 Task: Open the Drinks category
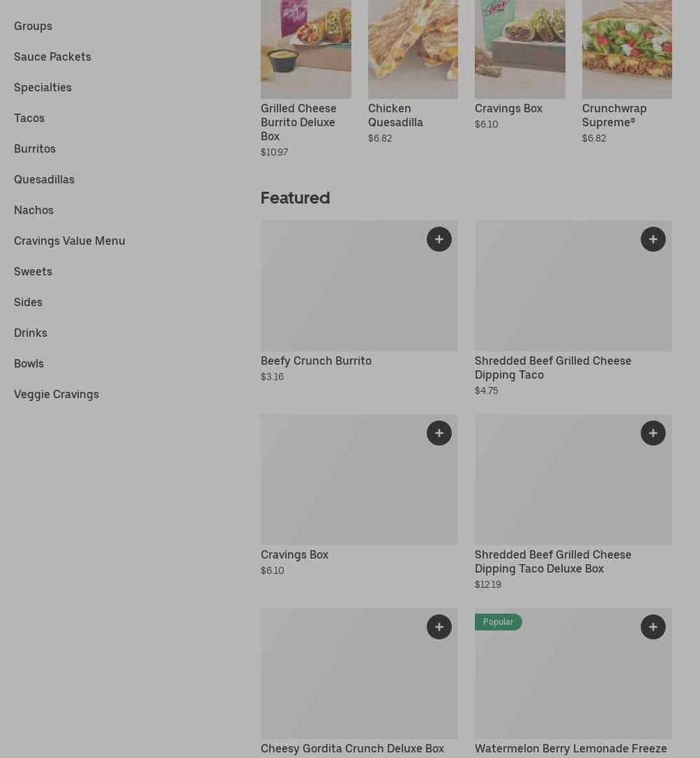[31, 333]
